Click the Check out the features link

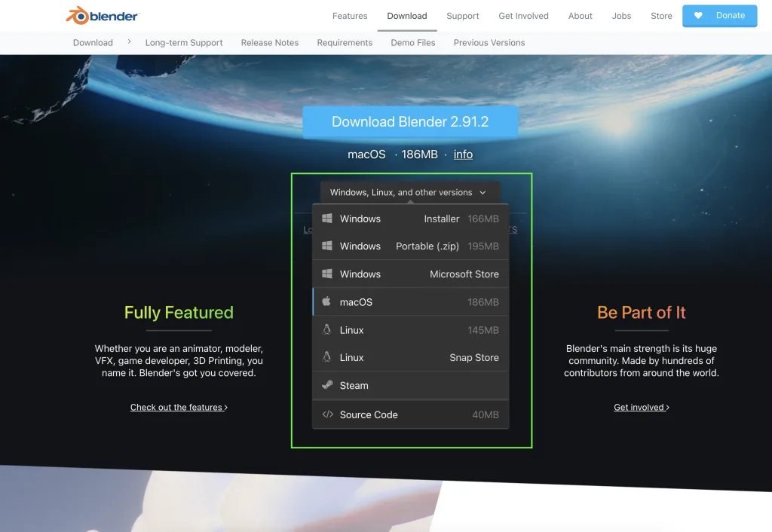tap(179, 408)
